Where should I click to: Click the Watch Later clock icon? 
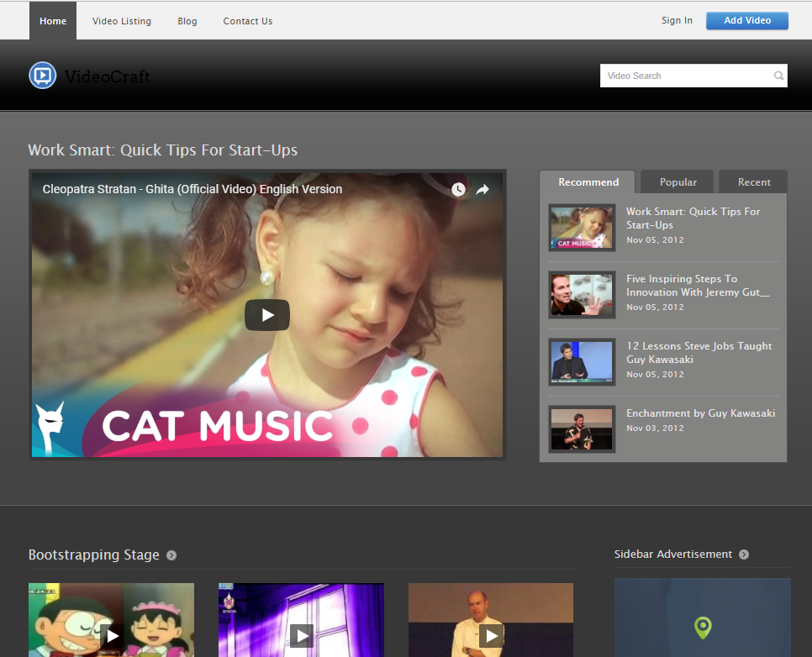[458, 190]
